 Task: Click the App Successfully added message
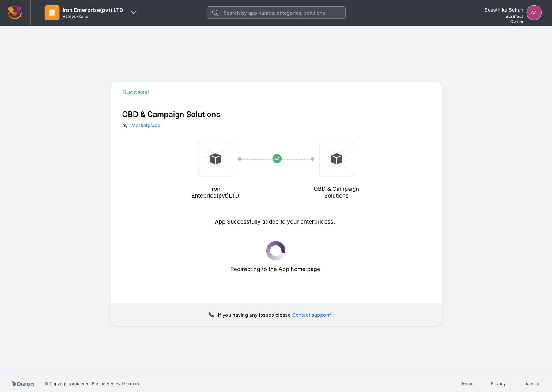275,222
